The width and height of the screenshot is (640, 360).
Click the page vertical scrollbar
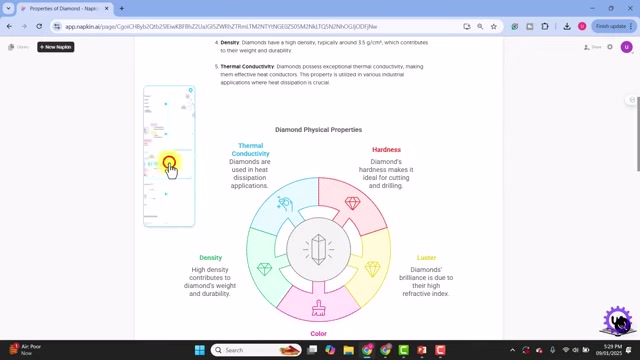coord(638,135)
